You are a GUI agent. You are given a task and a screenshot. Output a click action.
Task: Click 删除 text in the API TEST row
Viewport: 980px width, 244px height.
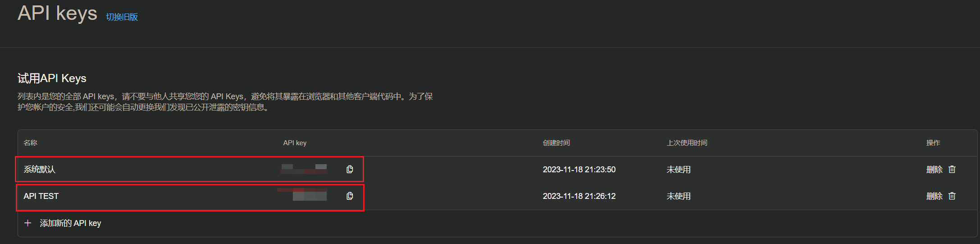click(x=934, y=196)
